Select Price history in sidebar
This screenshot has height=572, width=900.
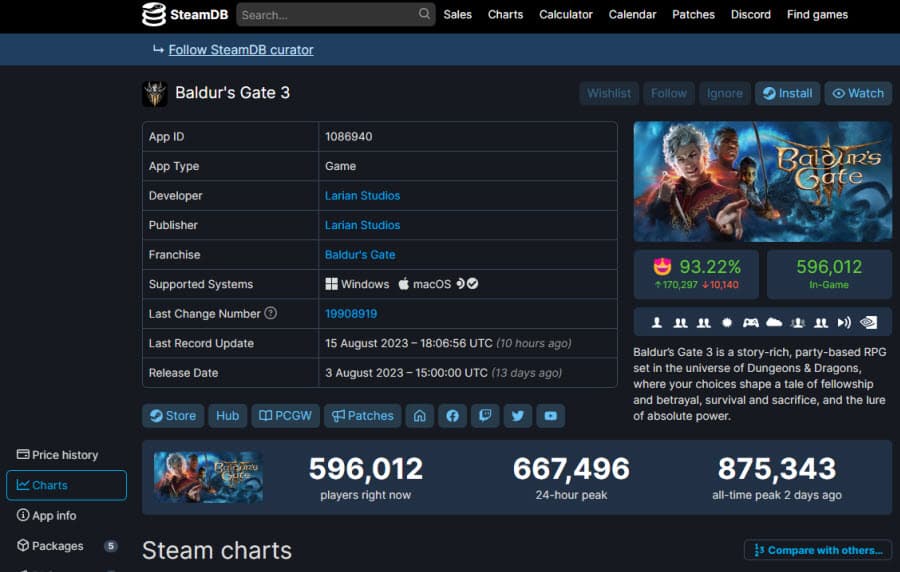coord(57,455)
